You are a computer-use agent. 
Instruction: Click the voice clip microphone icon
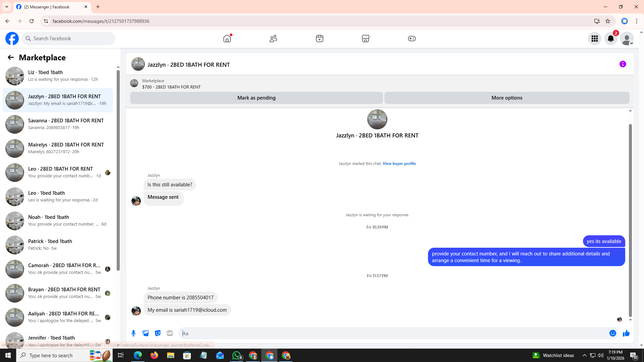coord(133,333)
